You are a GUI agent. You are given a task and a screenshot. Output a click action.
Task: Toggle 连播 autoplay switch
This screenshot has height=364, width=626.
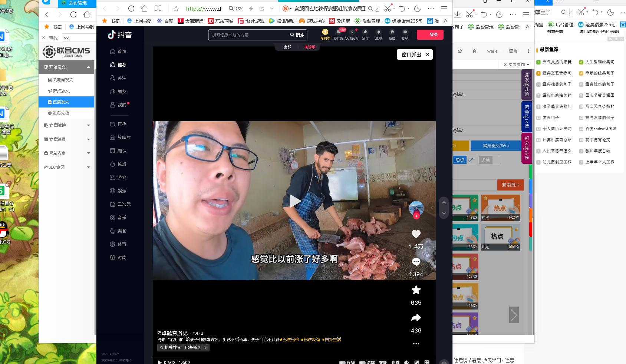coord(343,362)
